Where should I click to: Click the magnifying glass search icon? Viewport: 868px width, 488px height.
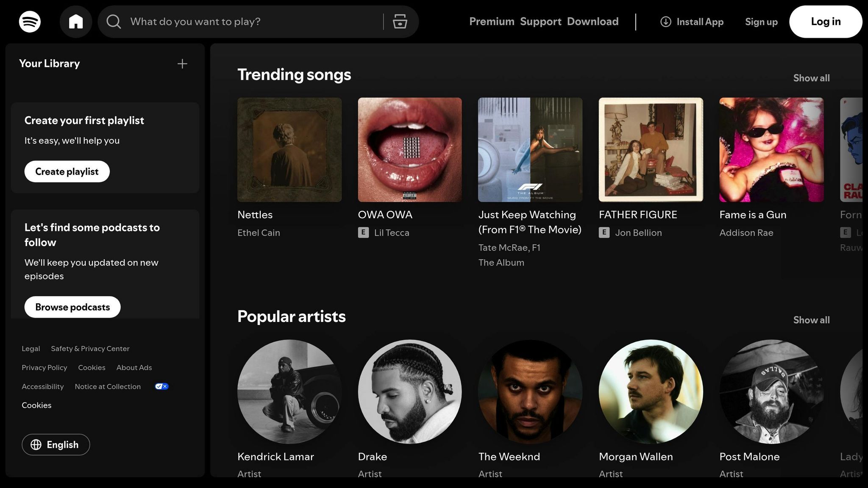pos(114,22)
